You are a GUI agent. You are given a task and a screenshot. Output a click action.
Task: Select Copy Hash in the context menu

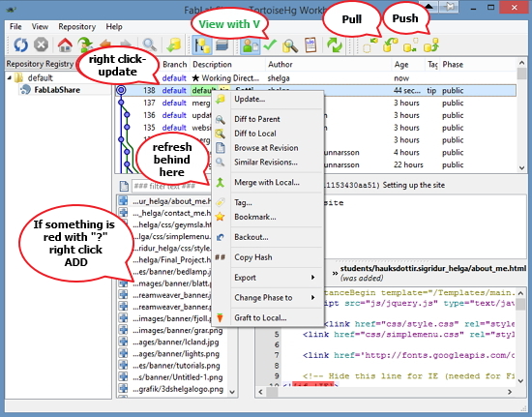pos(267,257)
